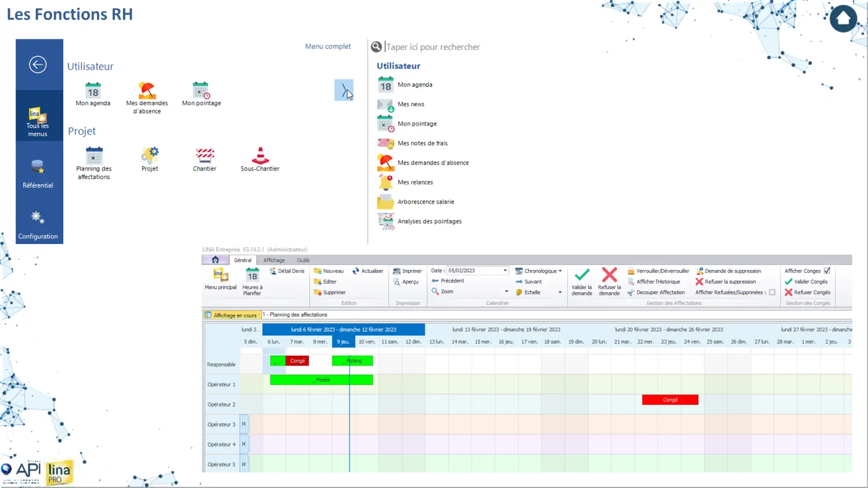Open Heures à Planifier calendar icon
Image resolution: width=868 pixels, height=488 pixels.
(x=252, y=276)
